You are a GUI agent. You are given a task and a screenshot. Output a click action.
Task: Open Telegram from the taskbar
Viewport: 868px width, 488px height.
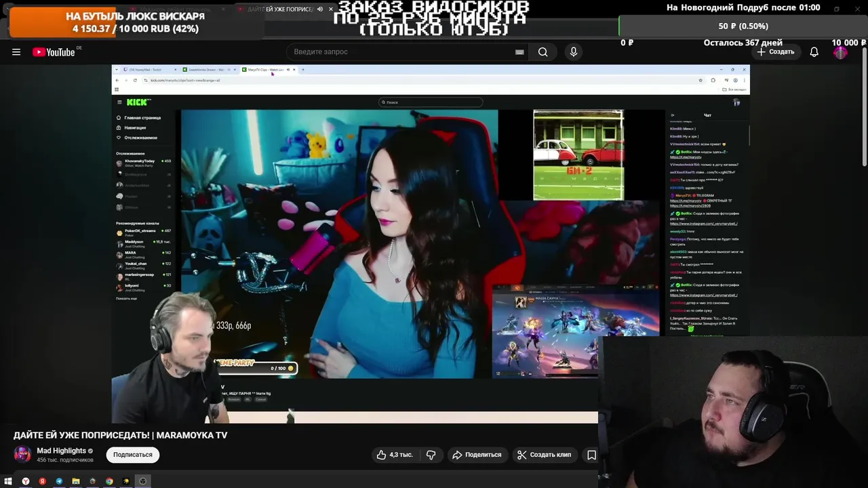(x=59, y=481)
